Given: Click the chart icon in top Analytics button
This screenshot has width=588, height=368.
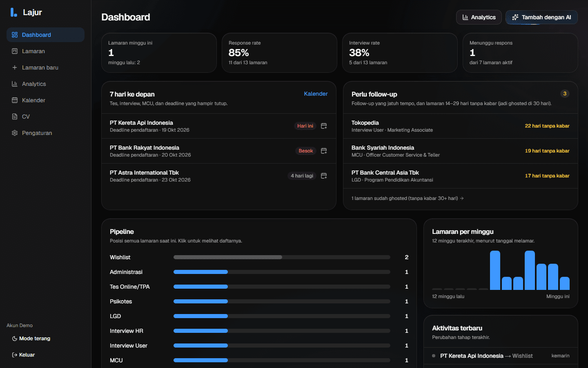Looking at the screenshot, I should coord(465,17).
